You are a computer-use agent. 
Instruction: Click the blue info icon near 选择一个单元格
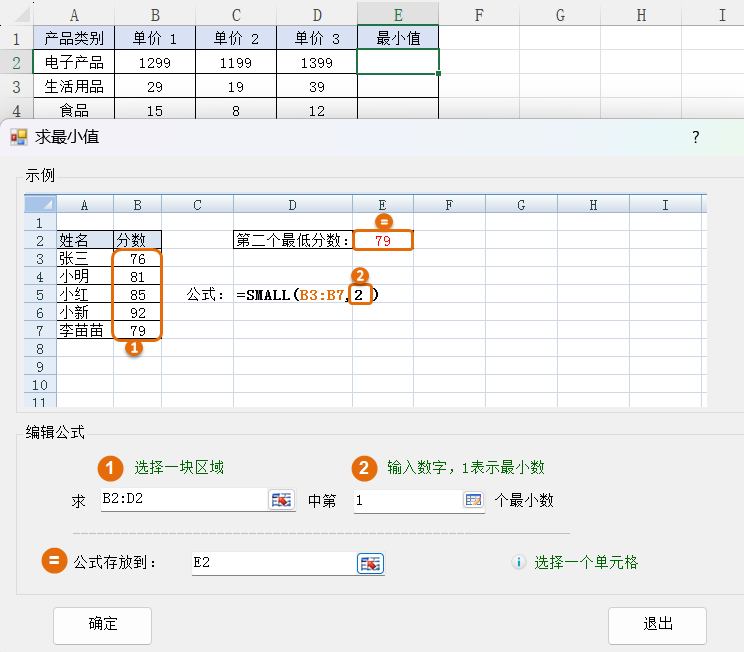(x=518, y=563)
